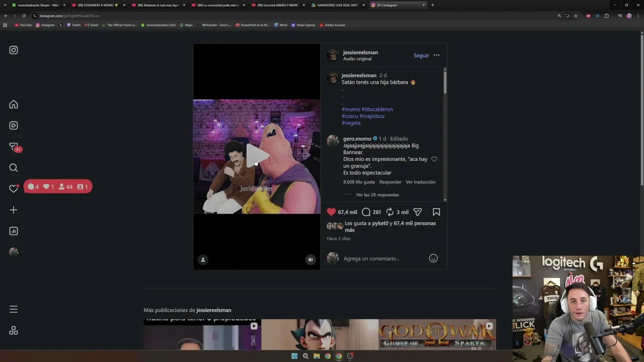Viewport: 644px width, 362px height.
Task: Open jessiereelsman profile from the post header
Action: coord(360,52)
